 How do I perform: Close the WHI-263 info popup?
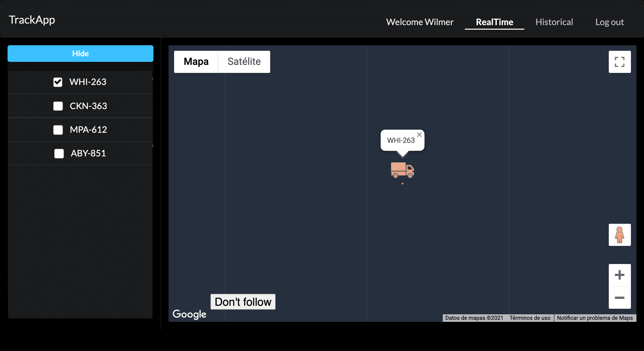click(419, 135)
